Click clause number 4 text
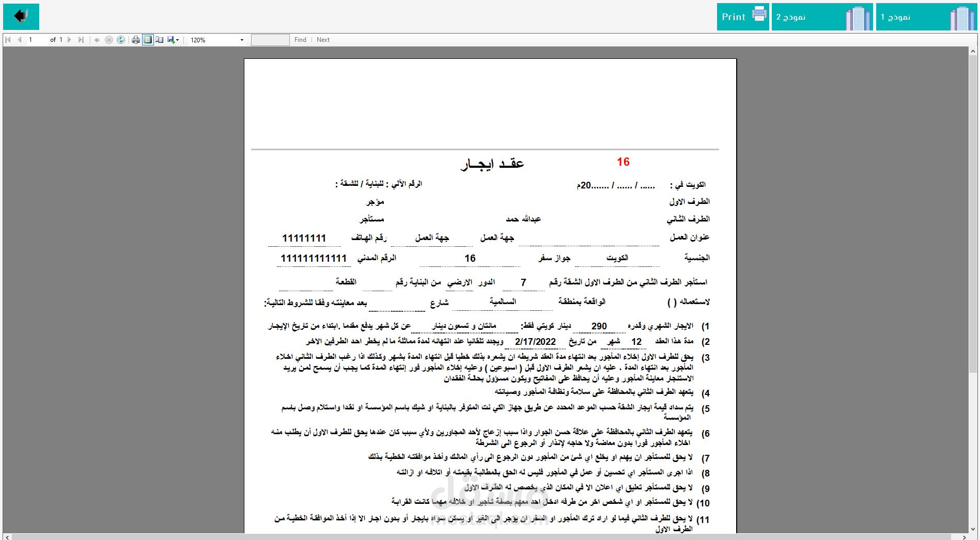The image size is (980, 540). click(594, 392)
